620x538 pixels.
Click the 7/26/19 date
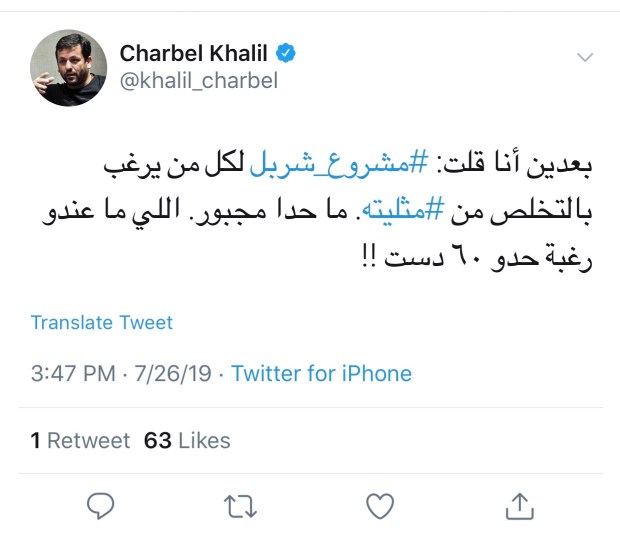tap(175, 374)
